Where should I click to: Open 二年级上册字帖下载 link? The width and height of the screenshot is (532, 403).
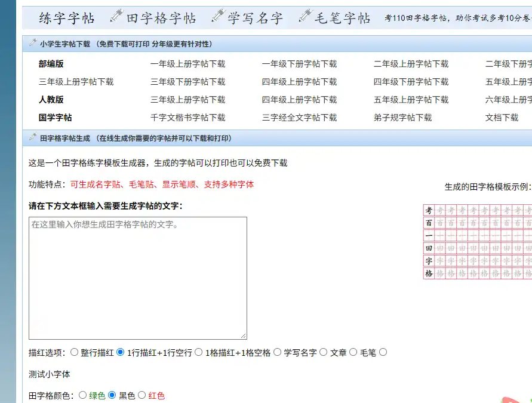[x=411, y=64]
